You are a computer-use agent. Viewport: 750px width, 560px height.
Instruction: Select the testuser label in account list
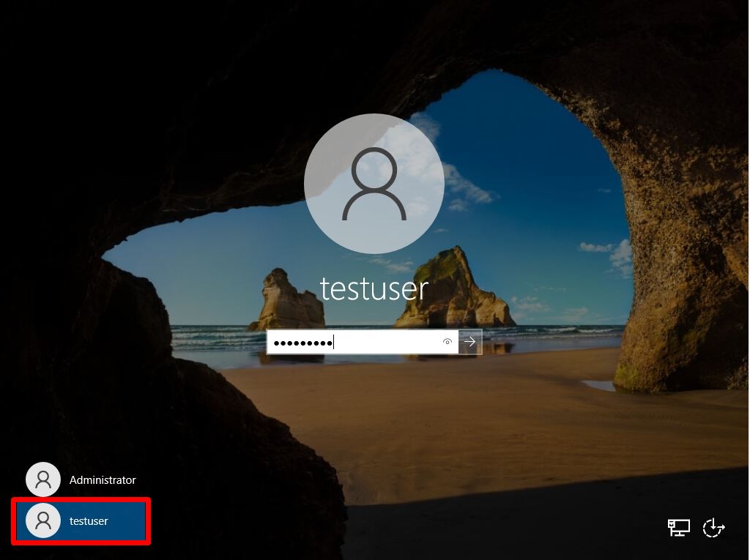89,520
